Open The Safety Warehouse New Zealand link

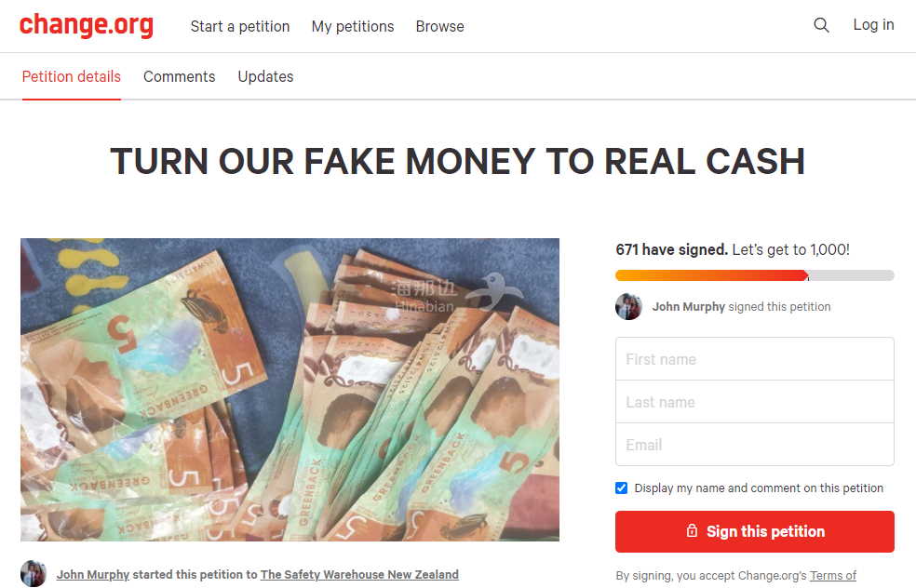[x=359, y=575]
